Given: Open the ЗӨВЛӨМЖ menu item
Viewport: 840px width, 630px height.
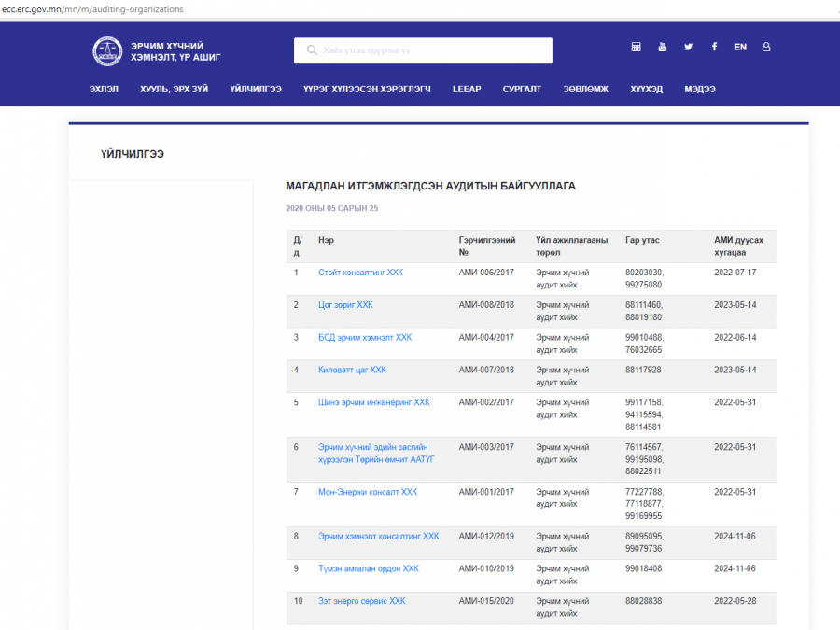Looking at the screenshot, I should (x=585, y=89).
